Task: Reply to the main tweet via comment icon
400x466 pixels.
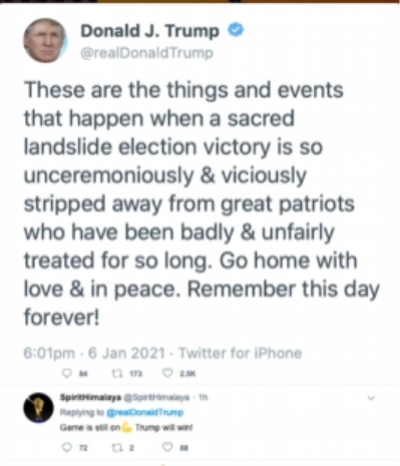Action: (67, 374)
